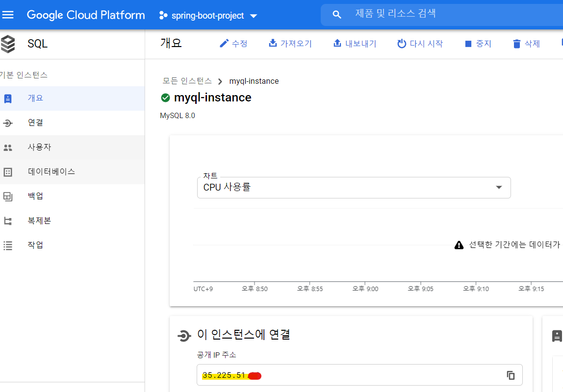Click the SQL product title

pyautogui.click(x=37, y=44)
